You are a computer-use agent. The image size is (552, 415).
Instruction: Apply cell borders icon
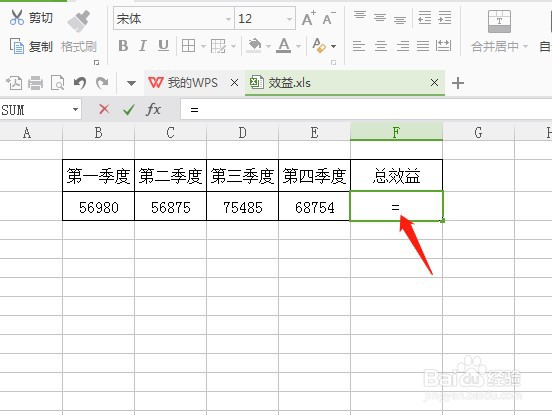tap(188, 46)
